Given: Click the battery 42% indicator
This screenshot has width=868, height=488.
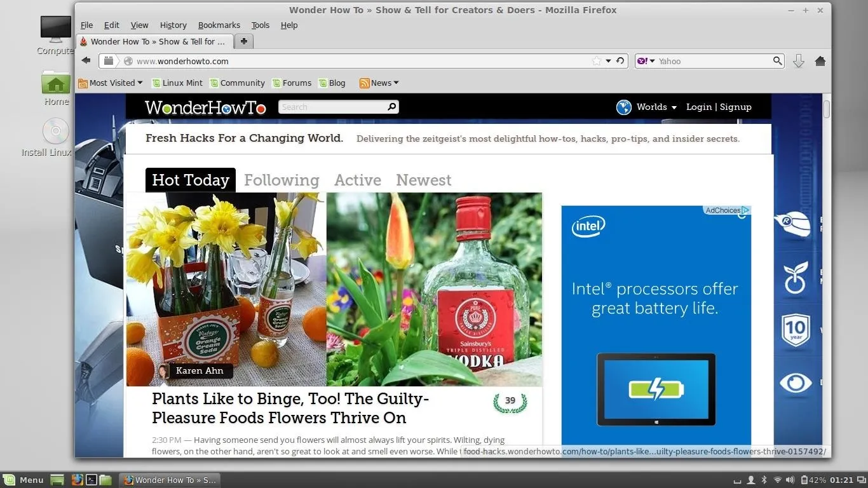Looking at the screenshot, I should 813,480.
